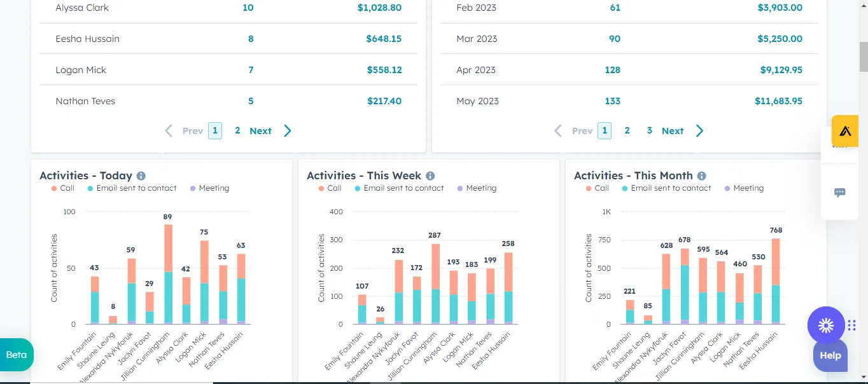
Task: Open the yellow floating widget icon
Action: [845, 131]
